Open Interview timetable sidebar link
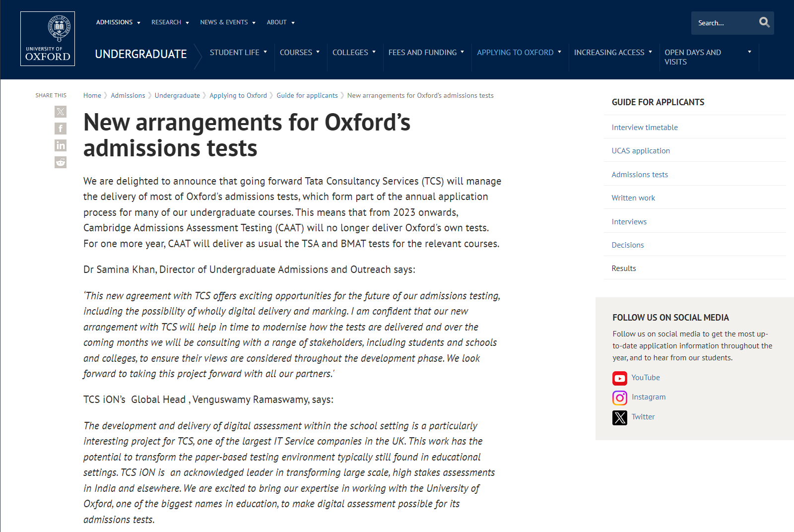Screen dimensions: 794x532 click(645, 127)
